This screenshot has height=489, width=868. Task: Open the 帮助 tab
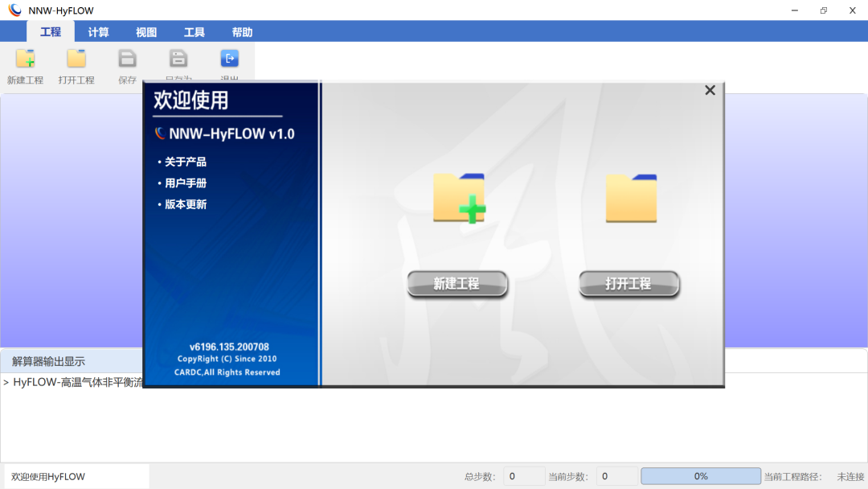coord(242,32)
